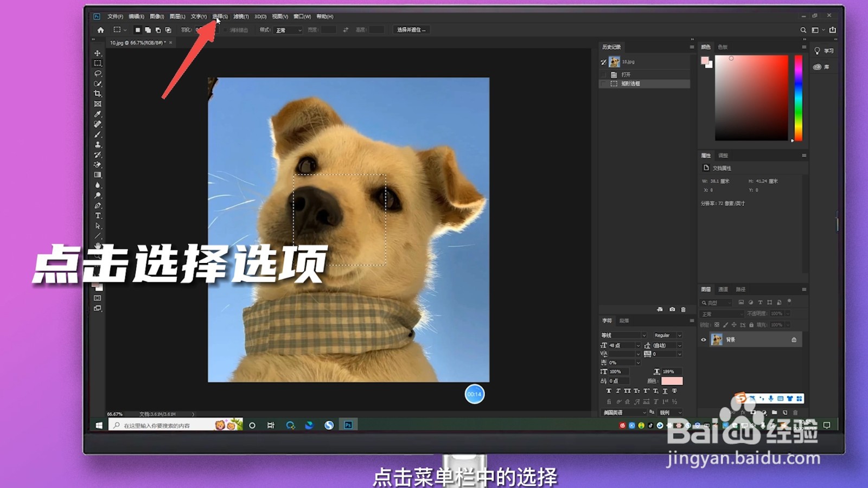This screenshot has width=868, height=488.
Task: Select the Dodge tool
Action: click(98, 196)
